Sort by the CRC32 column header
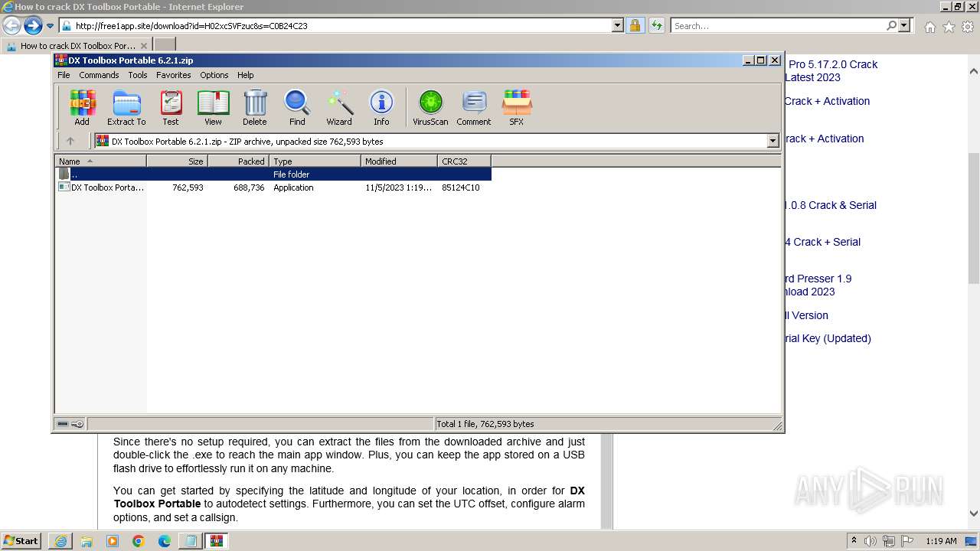 (464, 161)
